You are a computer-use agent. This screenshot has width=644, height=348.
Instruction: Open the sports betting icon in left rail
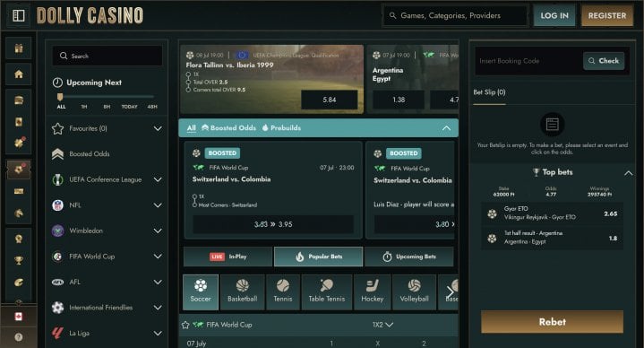coord(19,169)
